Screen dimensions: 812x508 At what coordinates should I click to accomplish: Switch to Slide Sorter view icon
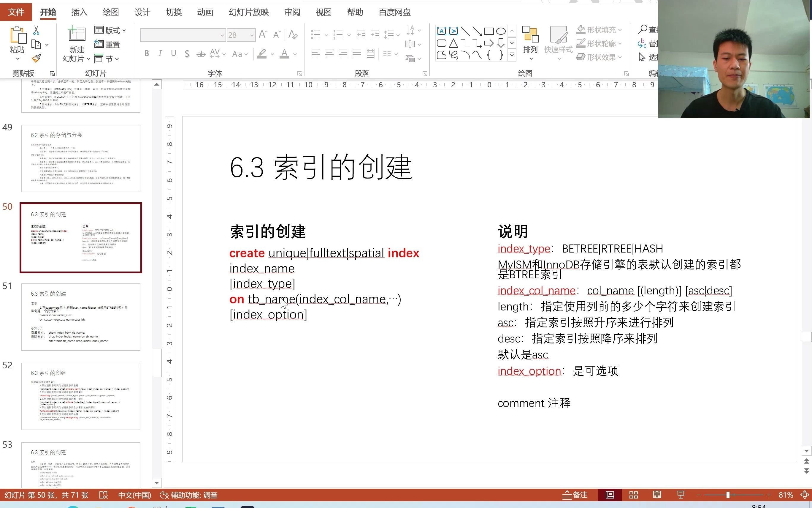pyautogui.click(x=634, y=495)
